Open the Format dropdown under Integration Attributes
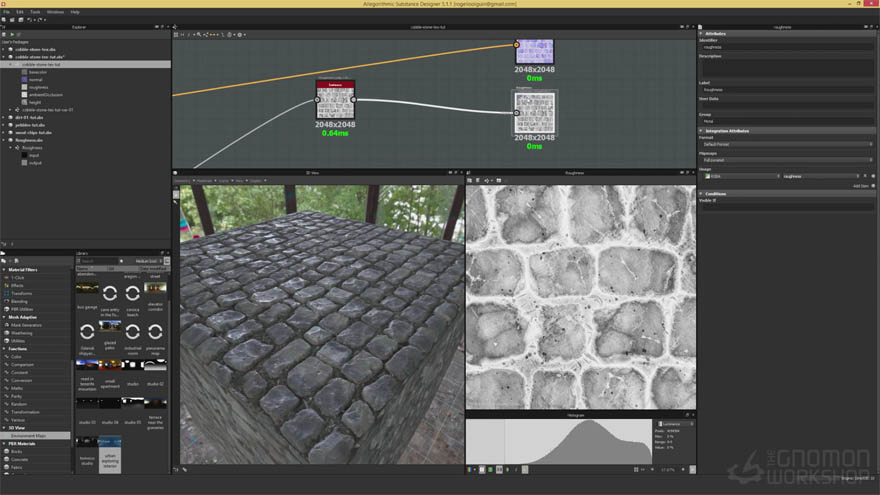The width and height of the screenshot is (880, 495). click(x=786, y=144)
